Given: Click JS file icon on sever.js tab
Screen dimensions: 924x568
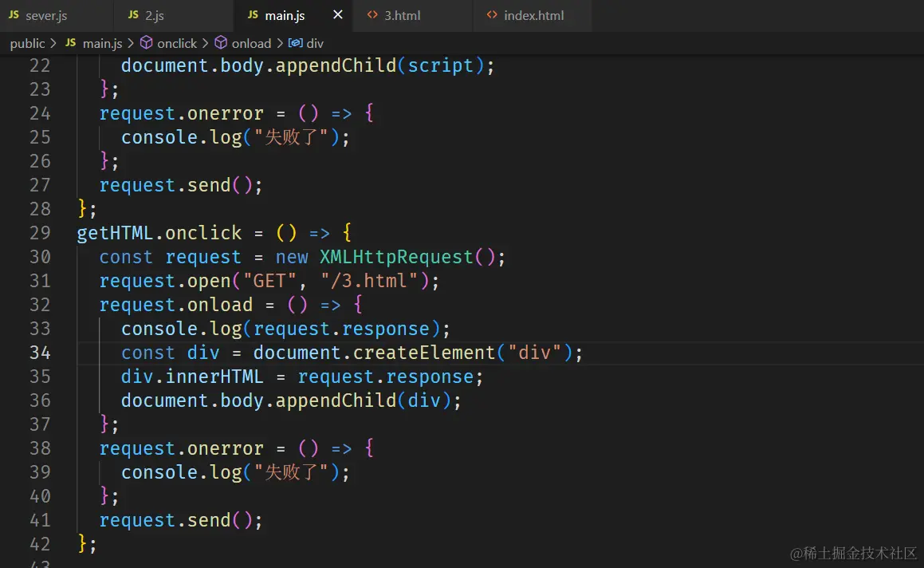Looking at the screenshot, I should coord(14,14).
